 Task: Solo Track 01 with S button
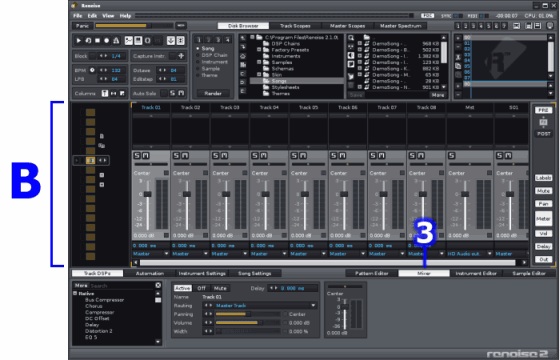coord(137,156)
